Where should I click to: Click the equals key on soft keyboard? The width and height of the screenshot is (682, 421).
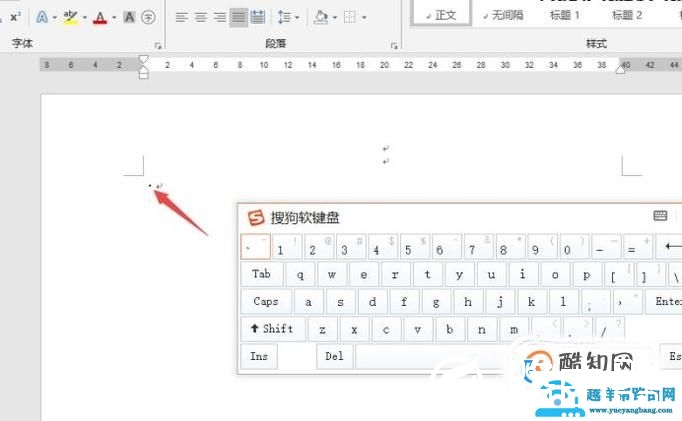point(638,247)
